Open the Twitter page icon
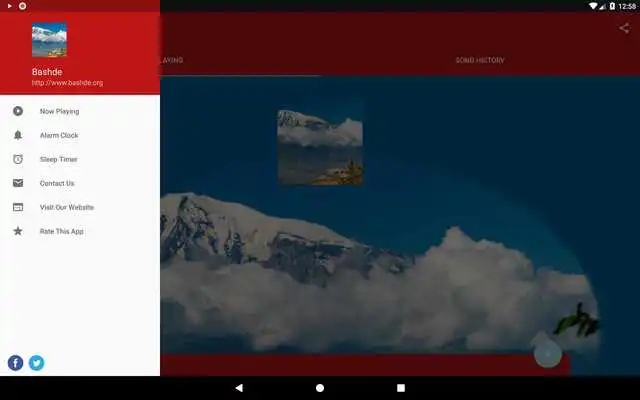The width and height of the screenshot is (640, 400). click(36, 363)
